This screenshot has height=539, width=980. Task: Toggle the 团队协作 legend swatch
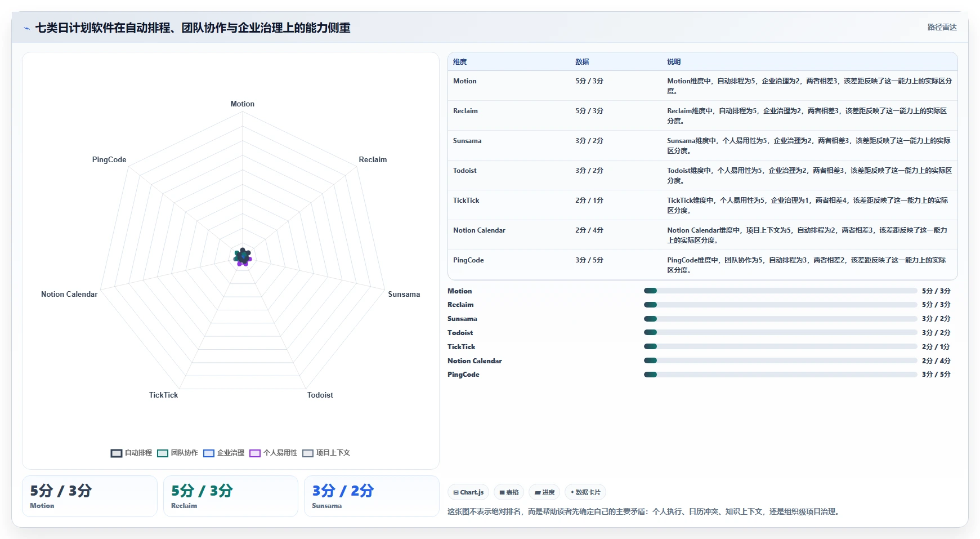163,453
